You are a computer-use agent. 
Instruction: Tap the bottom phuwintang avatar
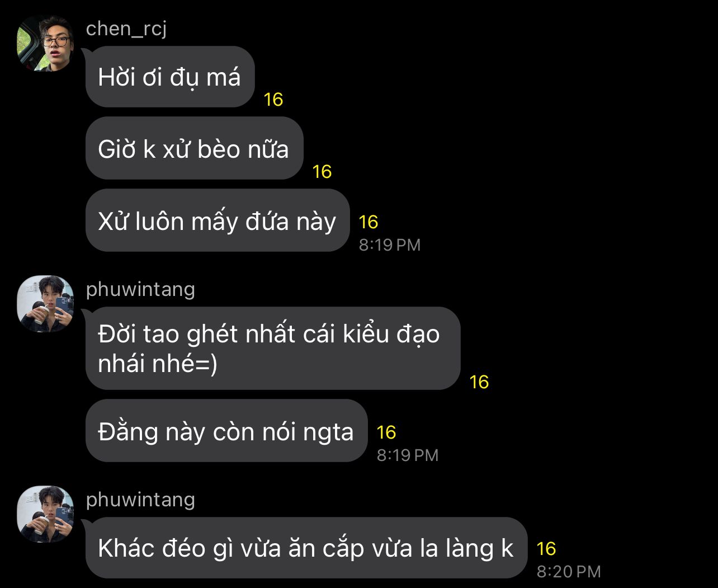(46, 514)
